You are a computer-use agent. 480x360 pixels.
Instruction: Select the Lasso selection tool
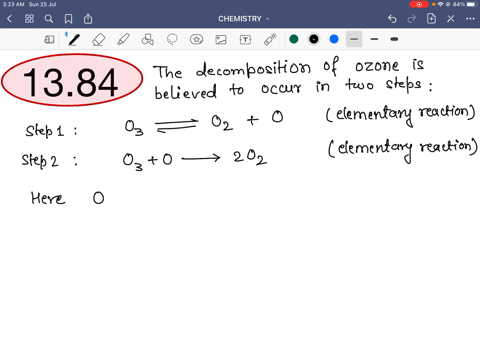(x=172, y=40)
